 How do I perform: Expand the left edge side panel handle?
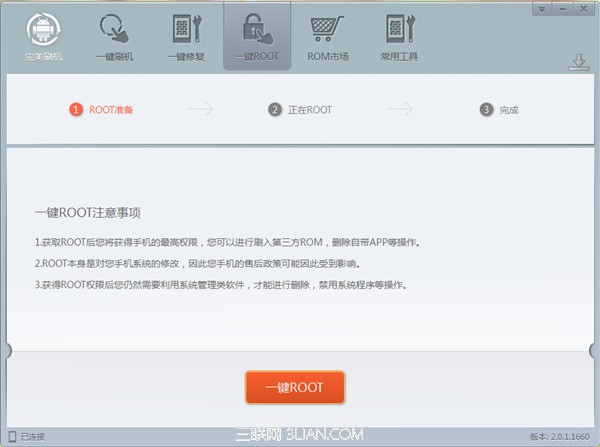pyautogui.click(x=8, y=351)
